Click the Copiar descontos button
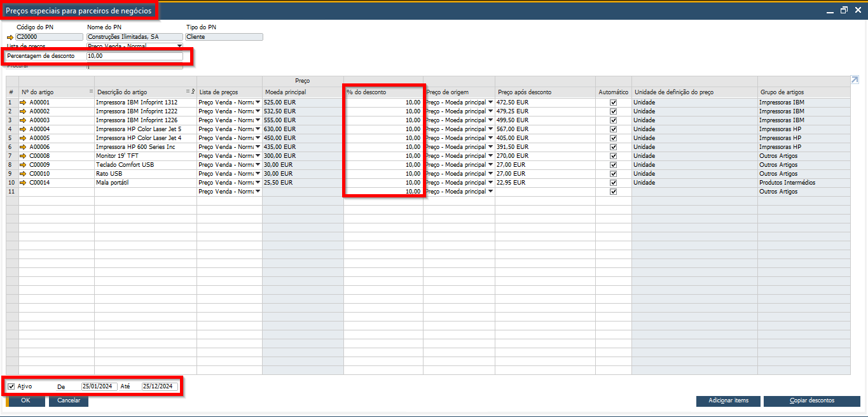This screenshot has height=417, width=868. tap(811, 401)
